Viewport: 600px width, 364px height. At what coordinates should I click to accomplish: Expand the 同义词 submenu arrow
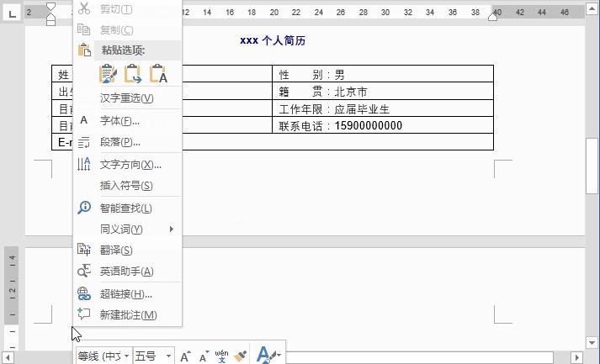pyautogui.click(x=172, y=229)
